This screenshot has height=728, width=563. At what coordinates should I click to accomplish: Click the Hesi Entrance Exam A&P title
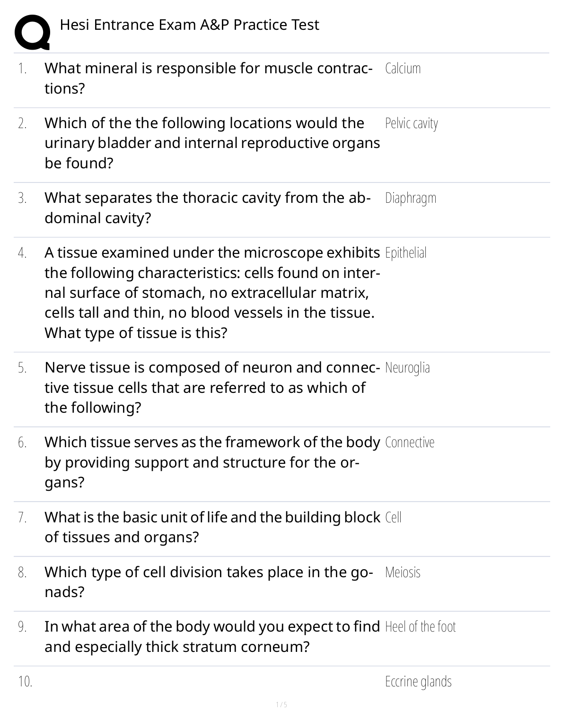tap(189, 25)
